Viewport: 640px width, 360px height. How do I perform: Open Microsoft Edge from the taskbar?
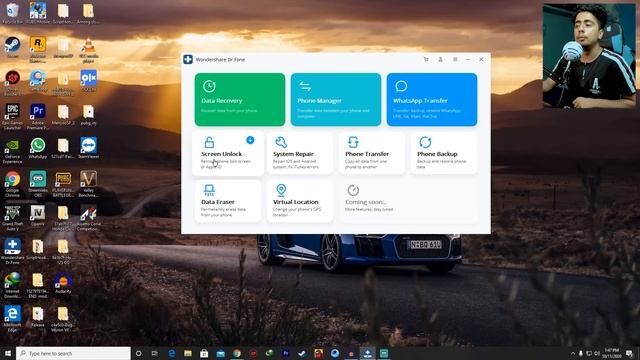tap(172, 353)
